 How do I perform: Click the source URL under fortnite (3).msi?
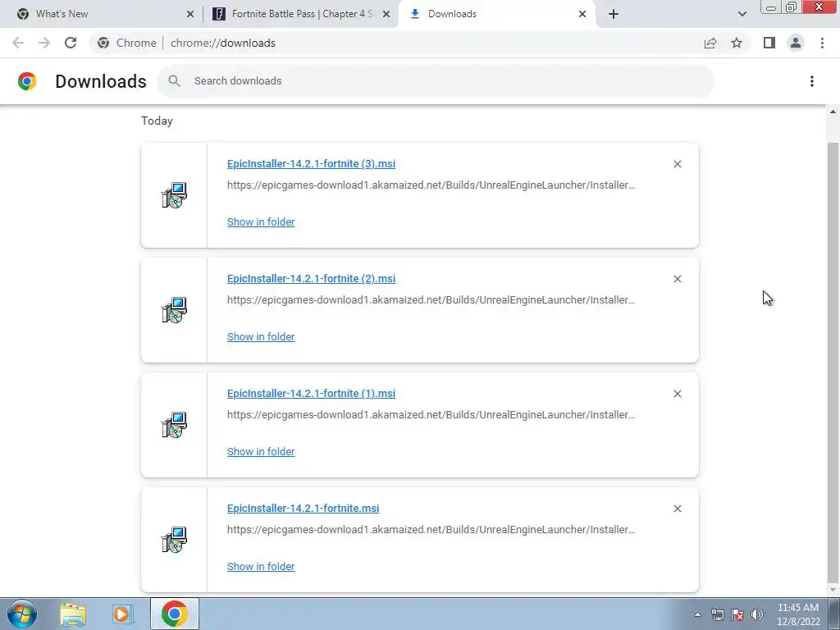(431, 185)
